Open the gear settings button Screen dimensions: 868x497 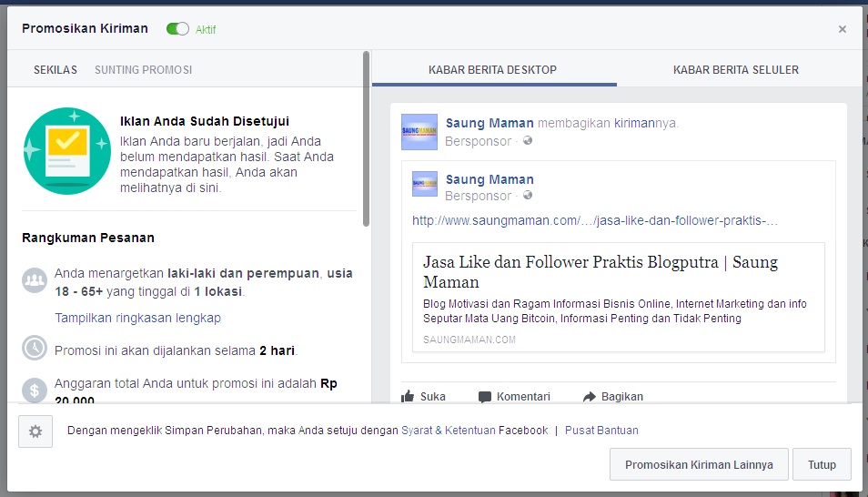tap(35, 431)
